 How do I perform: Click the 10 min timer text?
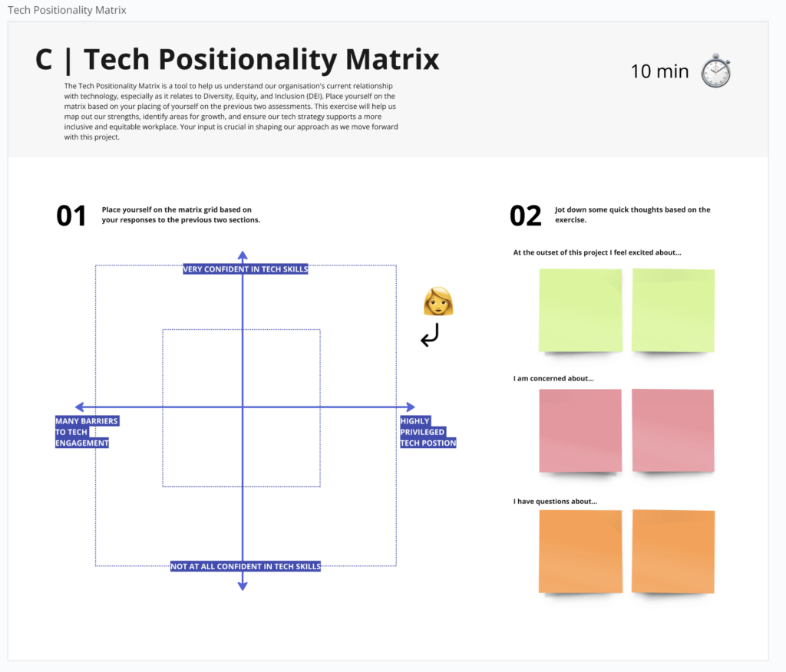659,71
